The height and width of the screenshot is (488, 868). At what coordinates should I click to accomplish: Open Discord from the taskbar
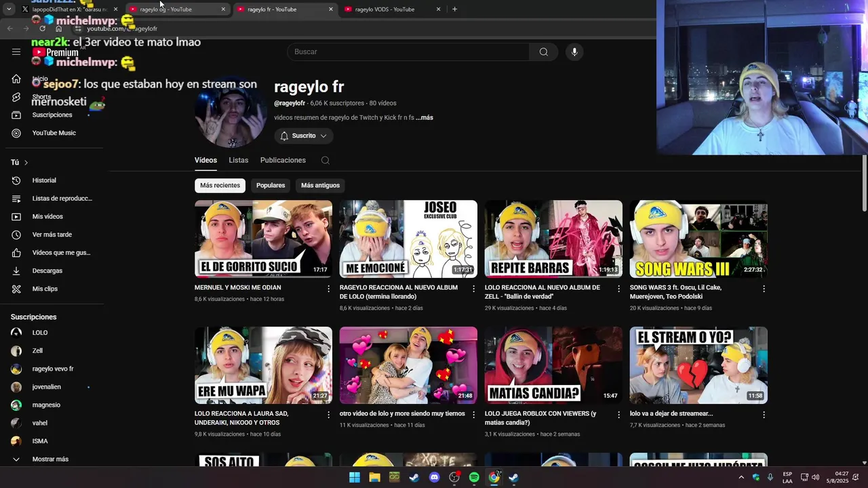435,477
